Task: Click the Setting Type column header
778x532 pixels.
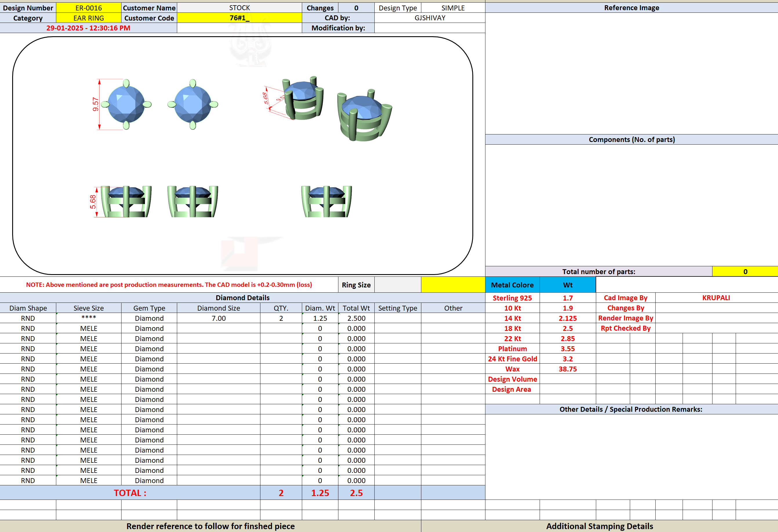Action: click(398, 308)
